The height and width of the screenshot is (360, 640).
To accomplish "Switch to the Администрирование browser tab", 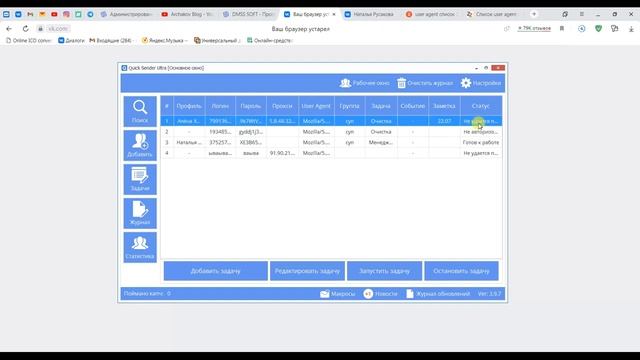I will point(127,14).
